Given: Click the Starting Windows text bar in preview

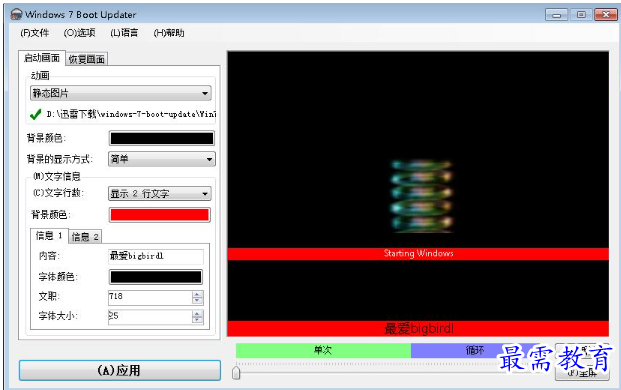Looking at the screenshot, I should (x=418, y=254).
